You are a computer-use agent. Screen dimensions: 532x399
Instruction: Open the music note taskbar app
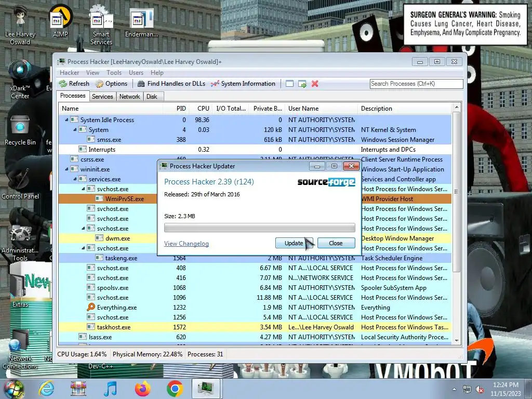coord(110,389)
